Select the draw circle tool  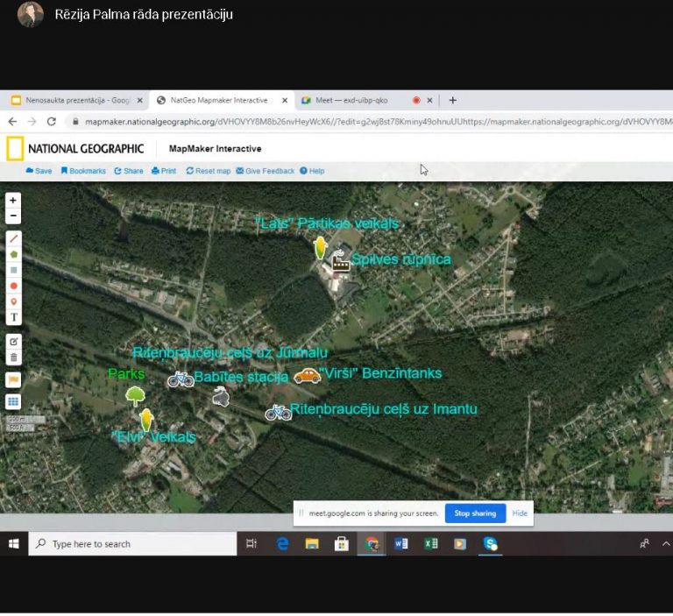pyautogui.click(x=14, y=286)
